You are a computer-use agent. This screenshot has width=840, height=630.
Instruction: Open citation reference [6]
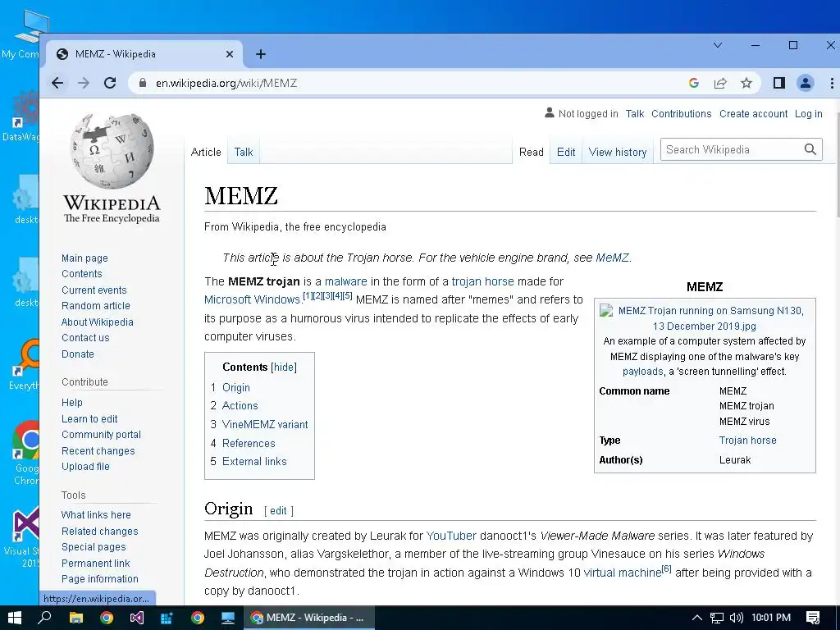click(x=666, y=569)
